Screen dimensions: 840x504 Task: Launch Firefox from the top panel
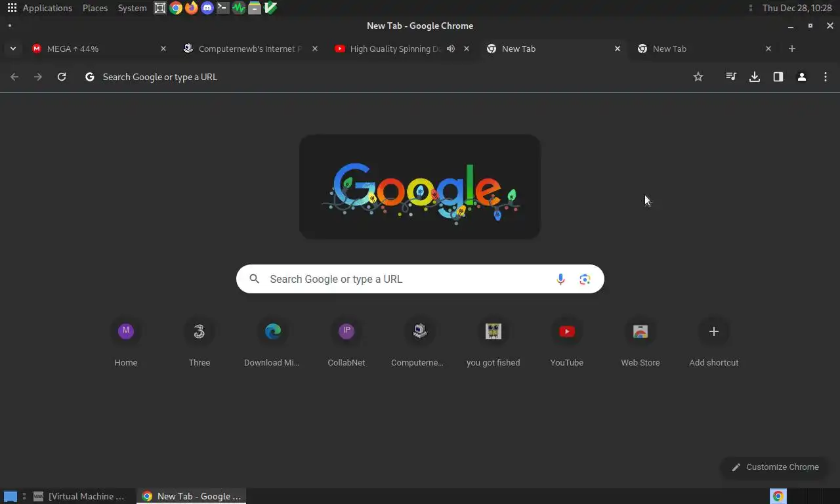(x=192, y=8)
